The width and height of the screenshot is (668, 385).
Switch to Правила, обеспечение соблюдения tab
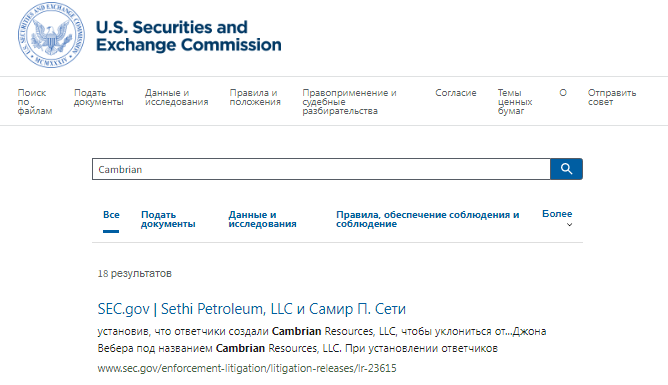point(428,219)
